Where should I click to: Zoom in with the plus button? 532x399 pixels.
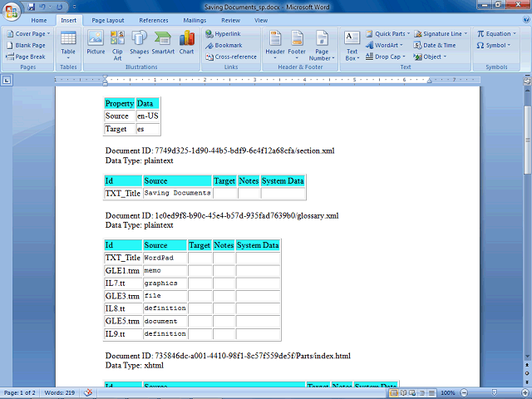pos(525,393)
